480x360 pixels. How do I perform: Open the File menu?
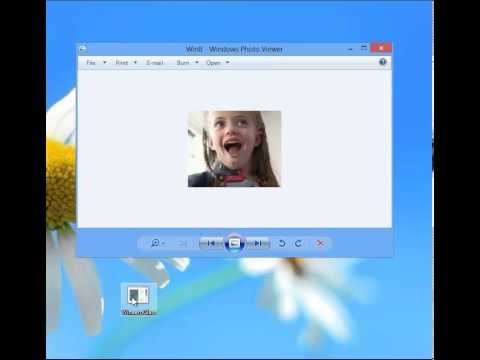(96, 62)
